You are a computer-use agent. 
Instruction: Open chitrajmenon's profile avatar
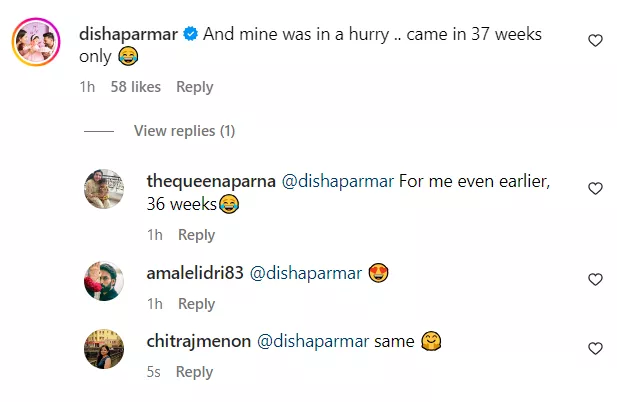[x=103, y=349]
